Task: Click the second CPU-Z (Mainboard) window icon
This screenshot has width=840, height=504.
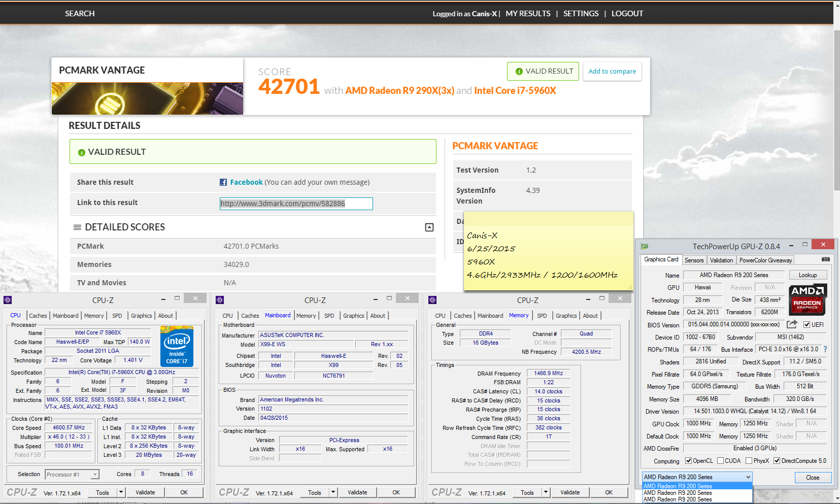Action: (x=220, y=300)
